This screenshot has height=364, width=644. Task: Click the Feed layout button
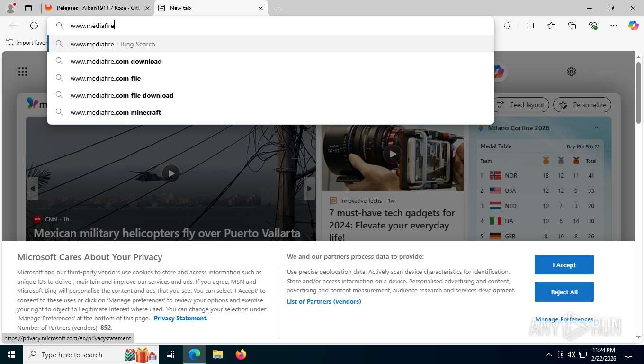(x=521, y=105)
